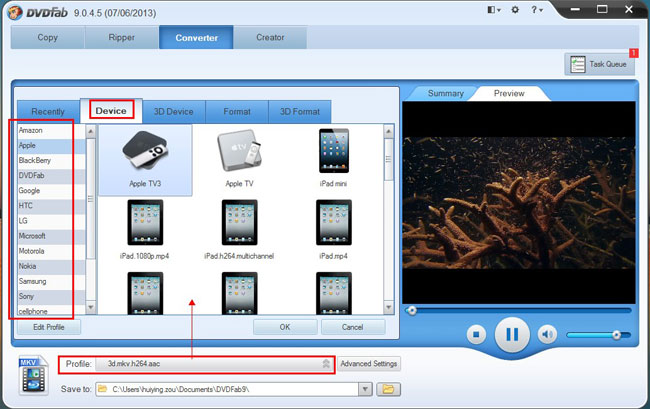Viewport: 650px width, 409px height.
Task: Show the Preview tab
Action: (x=509, y=93)
